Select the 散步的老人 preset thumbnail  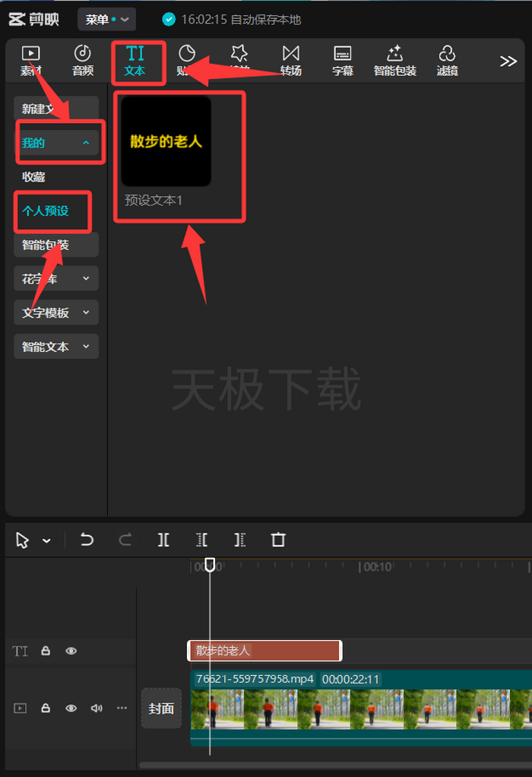pos(166,141)
